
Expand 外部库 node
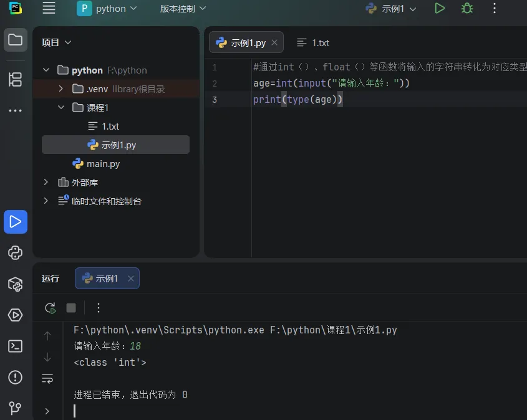[x=46, y=182]
